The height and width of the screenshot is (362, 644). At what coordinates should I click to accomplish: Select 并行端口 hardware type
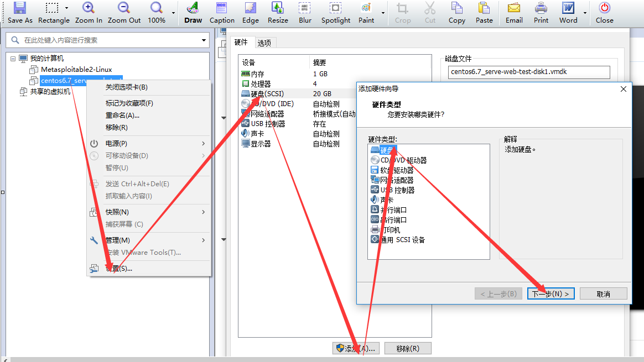pos(388,210)
